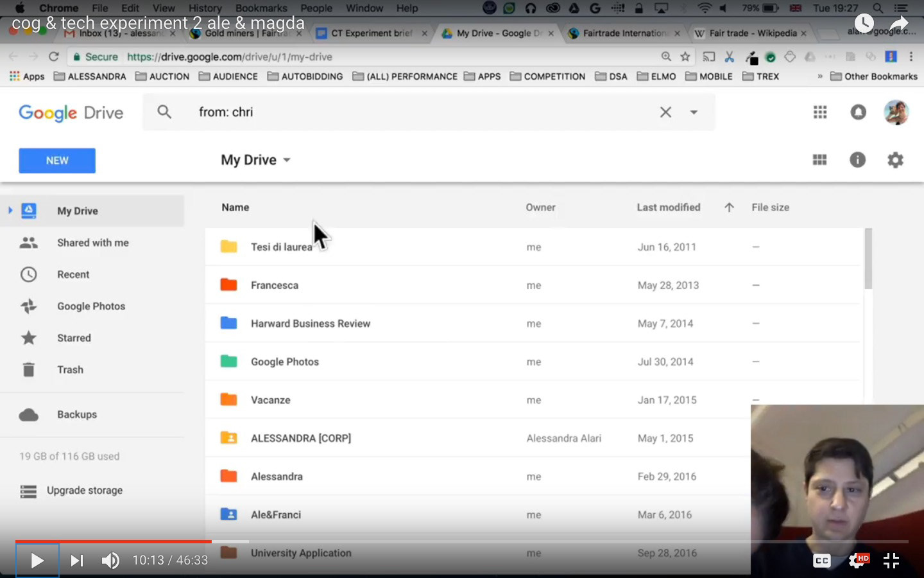Open the My Drive title dropdown

coord(255,160)
